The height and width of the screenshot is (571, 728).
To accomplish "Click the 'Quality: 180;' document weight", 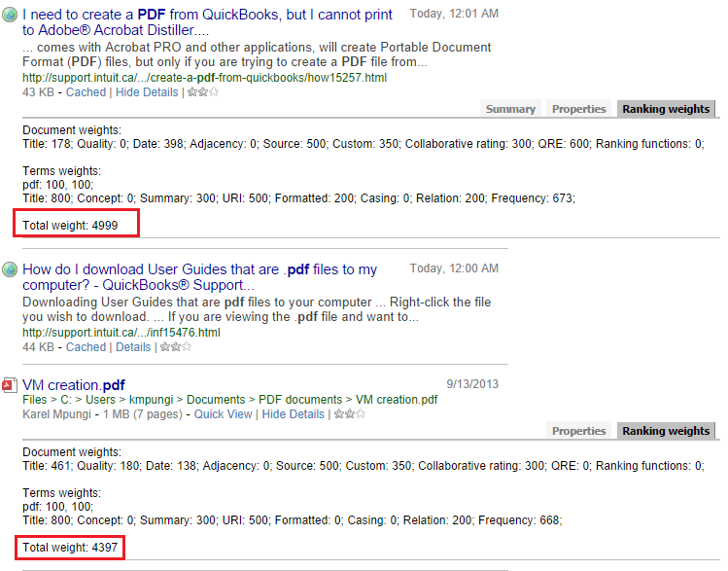I will (x=110, y=466).
